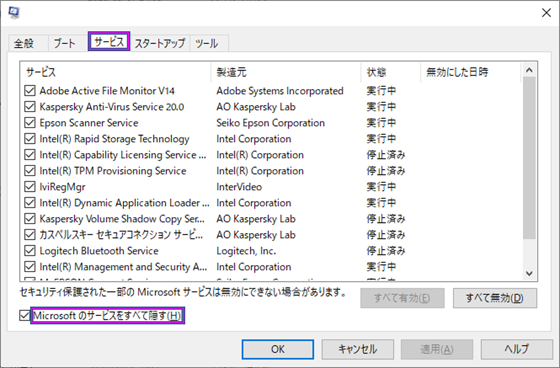Confirm with the OK button
The image size is (560, 368).
click(x=278, y=349)
